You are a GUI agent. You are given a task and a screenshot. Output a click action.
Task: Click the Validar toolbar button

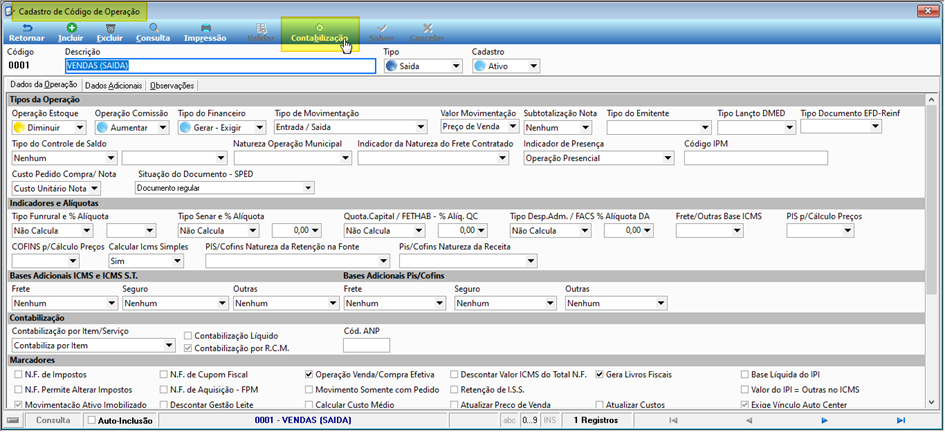point(261,33)
